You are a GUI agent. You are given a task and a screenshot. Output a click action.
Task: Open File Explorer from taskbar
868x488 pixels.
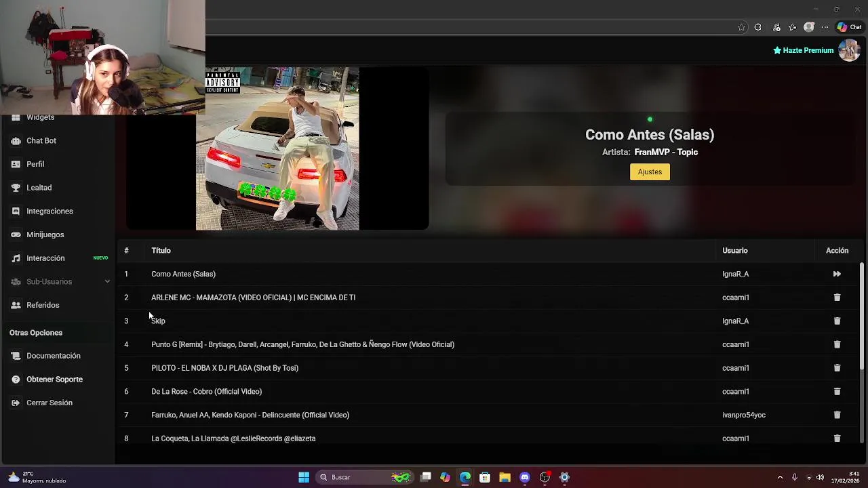point(505,477)
